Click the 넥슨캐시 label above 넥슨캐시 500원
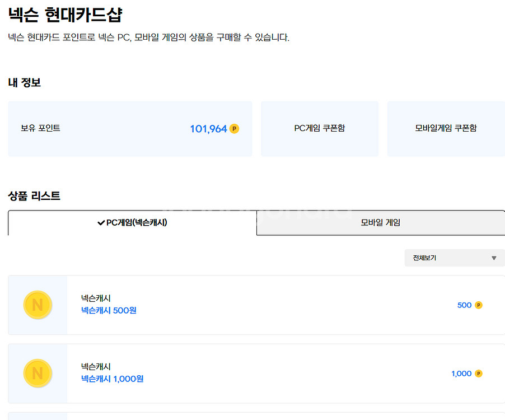505x420 pixels. point(96,298)
